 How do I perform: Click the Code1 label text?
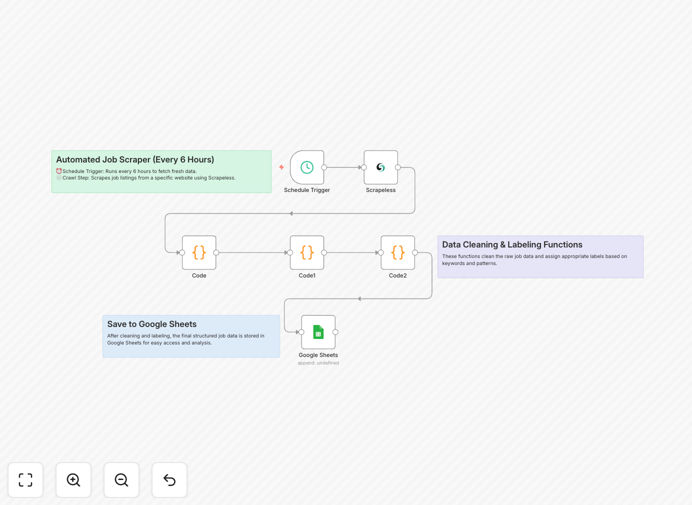[307, 275]
